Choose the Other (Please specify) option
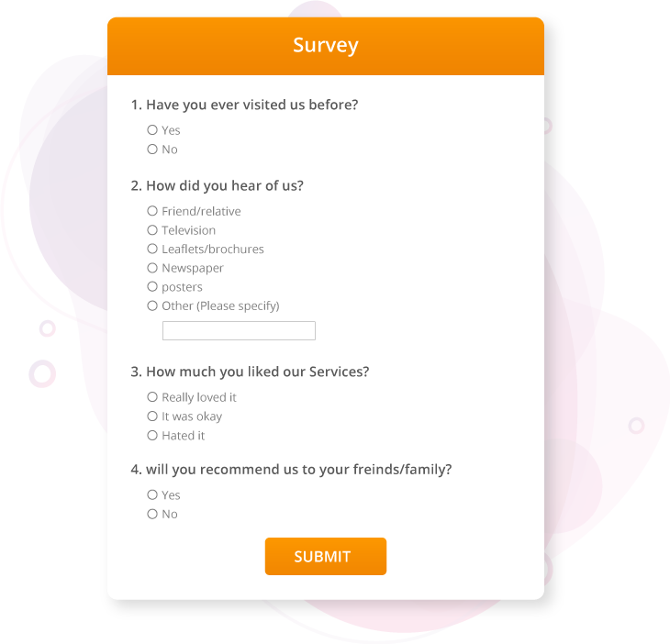 coord(152,305)
